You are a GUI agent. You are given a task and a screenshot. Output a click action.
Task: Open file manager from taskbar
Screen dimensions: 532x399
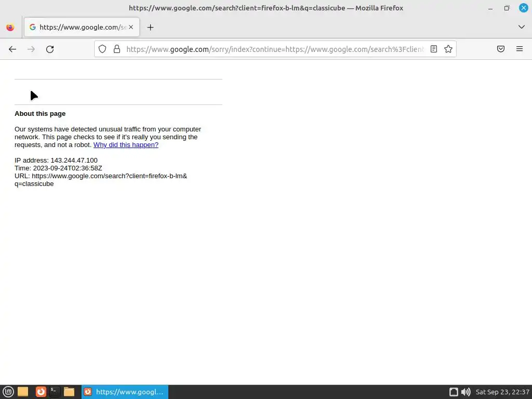[69, 392]
